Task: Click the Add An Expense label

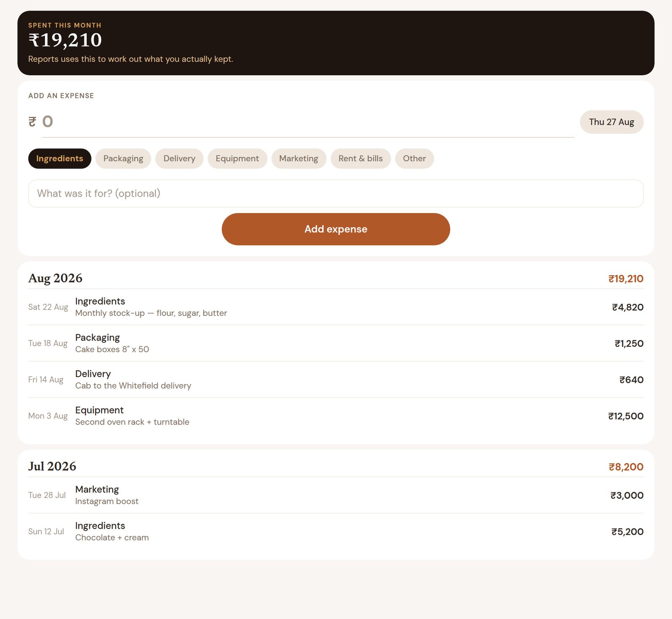Action: pyautogui.click(x=61, y=96)
